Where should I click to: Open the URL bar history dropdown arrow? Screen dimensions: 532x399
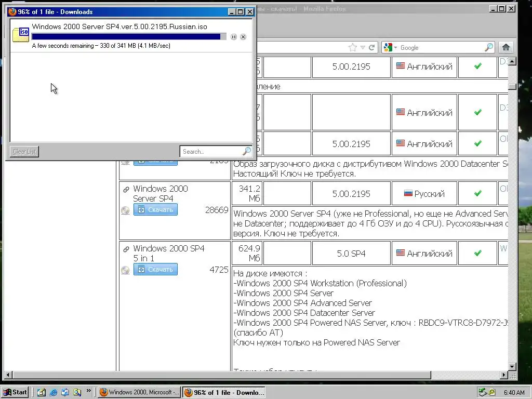coord(362,47)
